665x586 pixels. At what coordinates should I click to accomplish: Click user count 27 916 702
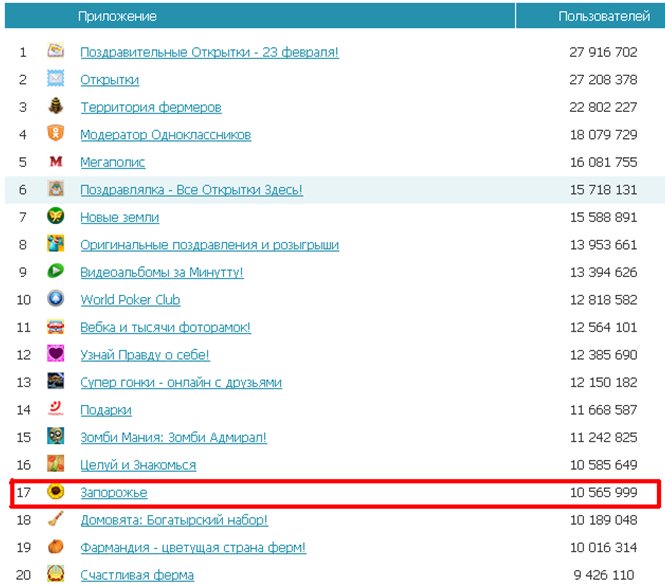tap(603, 52)
